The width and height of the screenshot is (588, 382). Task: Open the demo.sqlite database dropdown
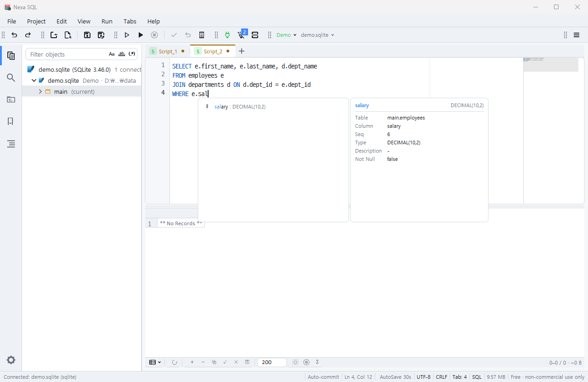click(317, 35)
